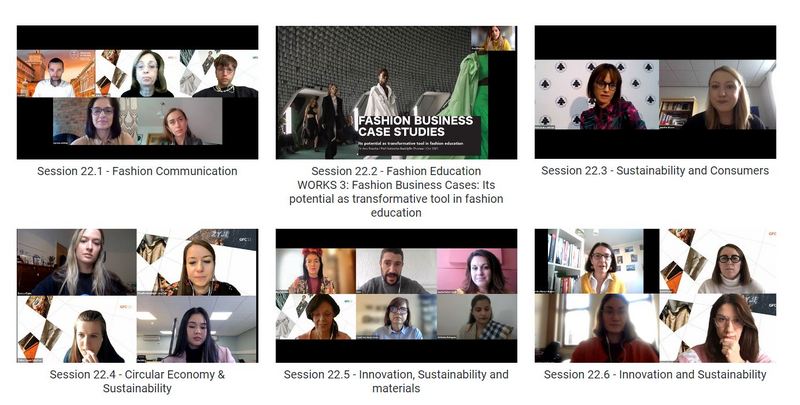800x405 pixels.
Task: Select the FASHION BUSINESS CASE STUDIES slide heading
Action: point(416,126)
